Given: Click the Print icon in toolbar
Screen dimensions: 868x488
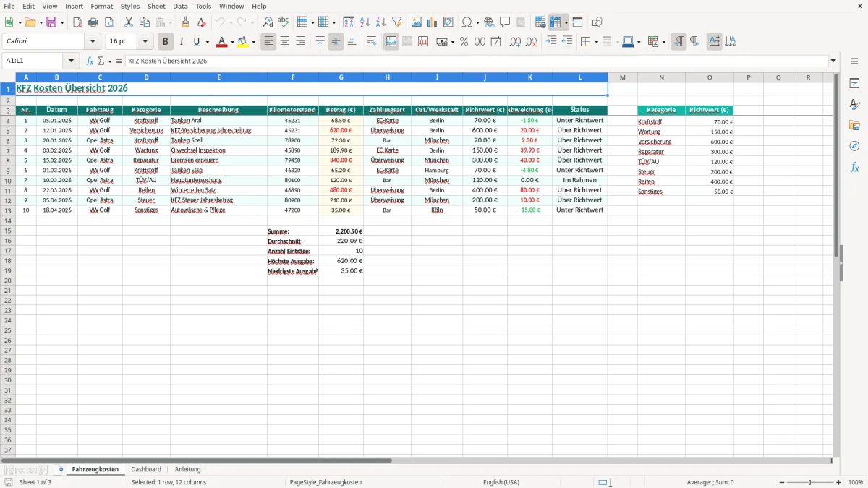Looking at the screenshot, I should coord(93,22).
